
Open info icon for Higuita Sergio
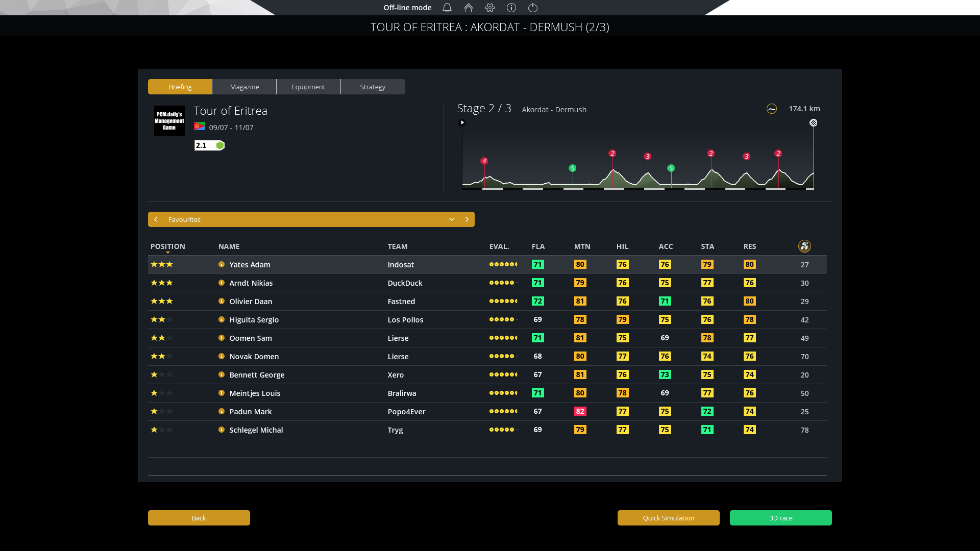[x=222, y=319]
